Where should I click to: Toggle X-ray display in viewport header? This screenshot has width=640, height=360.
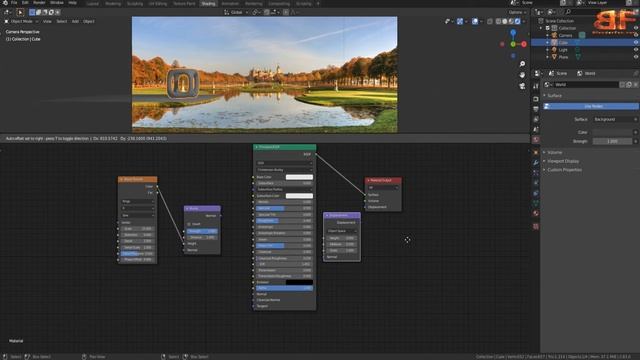pyautogui.click(x=490, y=21)
